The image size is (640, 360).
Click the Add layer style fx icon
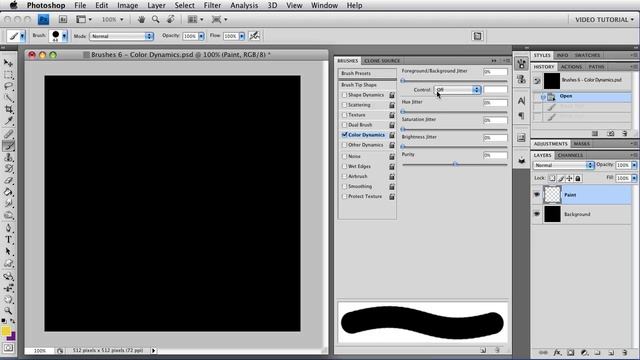[x=557, y=352]
